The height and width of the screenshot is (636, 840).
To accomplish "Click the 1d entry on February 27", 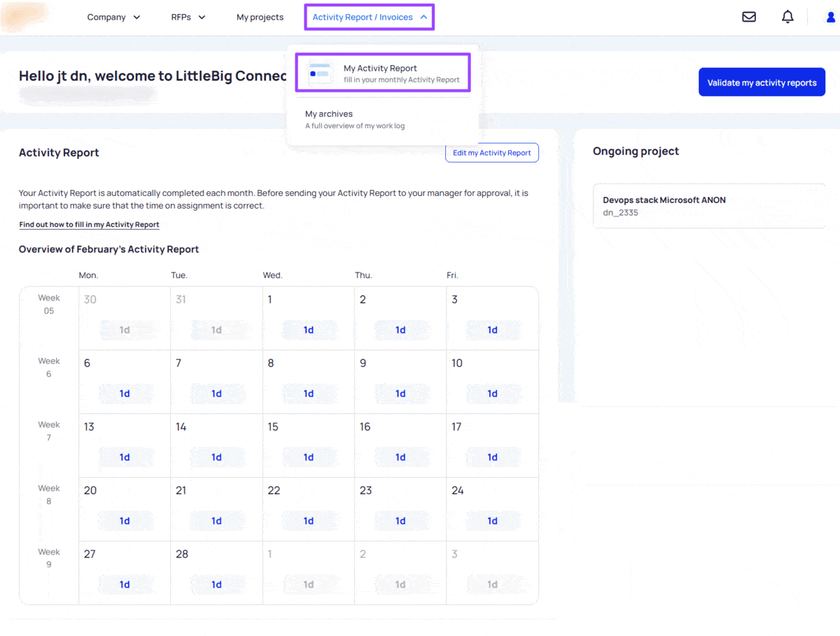I will pyautogui.click(x=125, y=585).
